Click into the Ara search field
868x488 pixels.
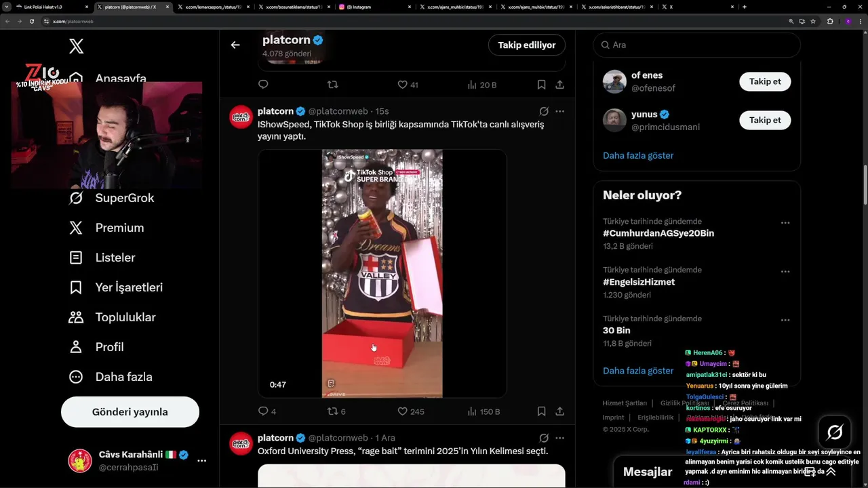pyautogui.click(x=697, y=45)
